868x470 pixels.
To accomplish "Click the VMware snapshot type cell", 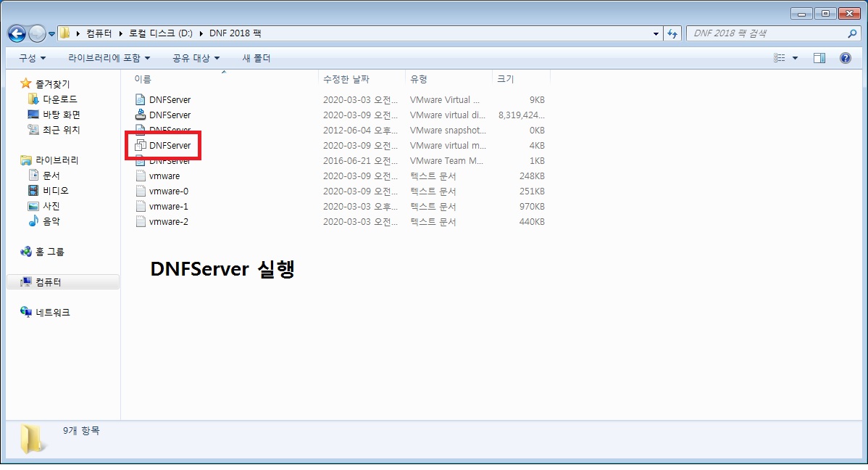I will (x=448, y=131).
